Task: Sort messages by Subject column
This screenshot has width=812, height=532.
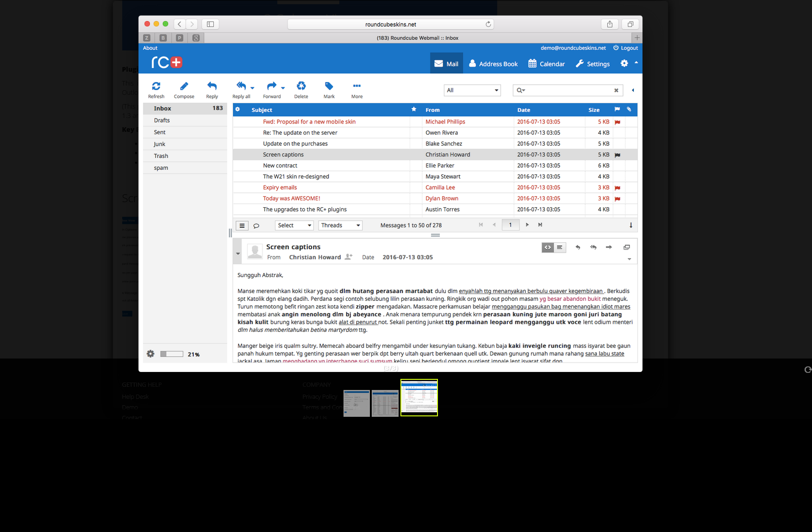Action: pyautogui.click(x=262, y=110)
